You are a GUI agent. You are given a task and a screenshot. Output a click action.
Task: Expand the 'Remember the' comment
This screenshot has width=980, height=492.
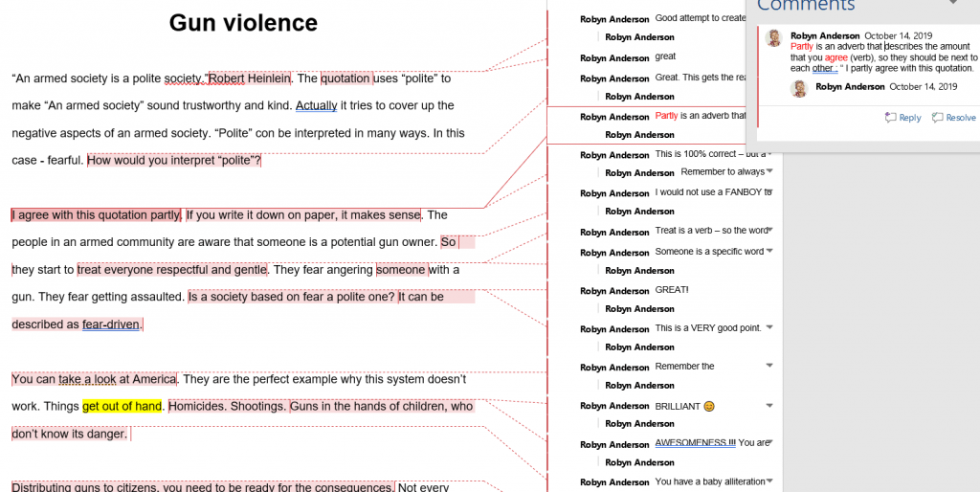click(769, 366)
